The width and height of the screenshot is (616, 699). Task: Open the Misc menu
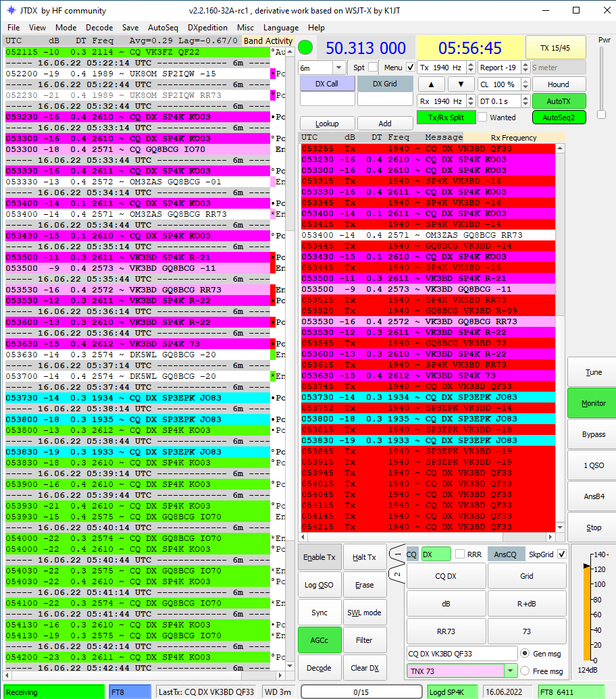tap(246, 28)
